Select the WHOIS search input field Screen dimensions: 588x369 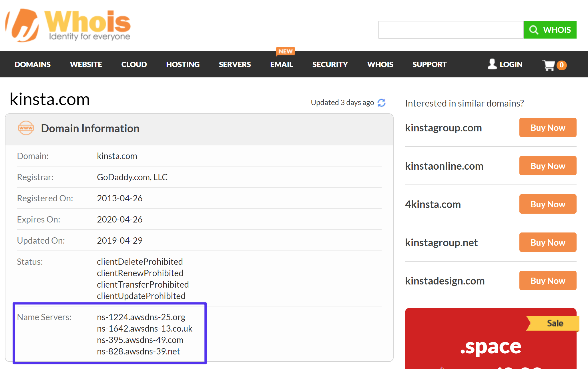pos(451,29)
